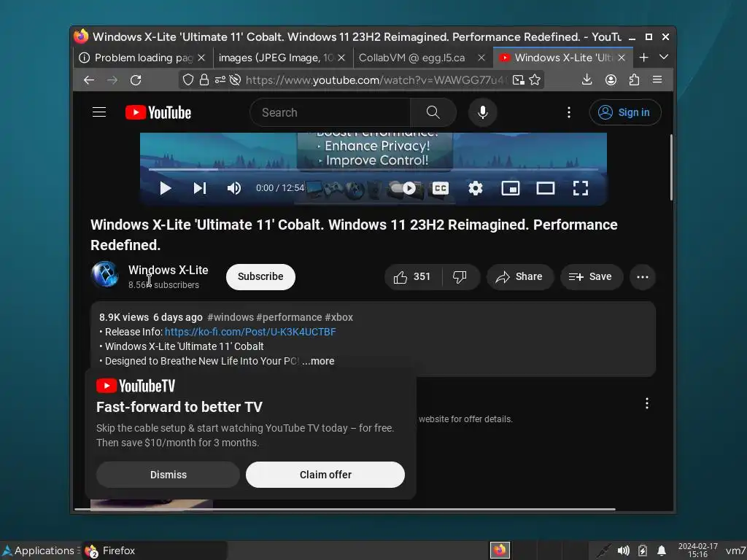Dislike the video
Image resolution: width=747 pixels, height=560 pixels.
click(460, 276)
